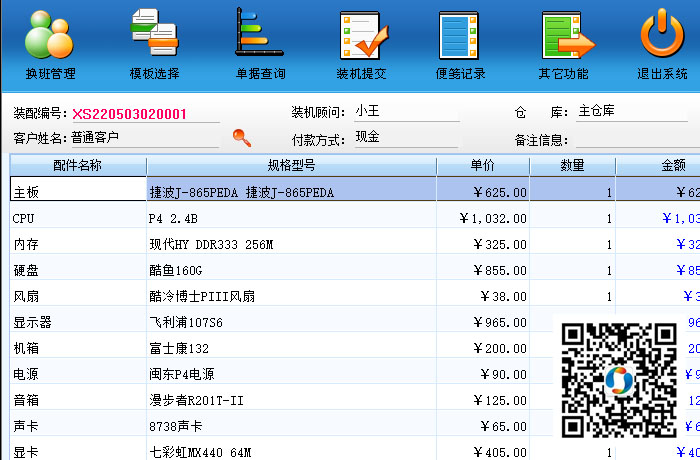Click specification 飞利浦107S6

(292, 318)
